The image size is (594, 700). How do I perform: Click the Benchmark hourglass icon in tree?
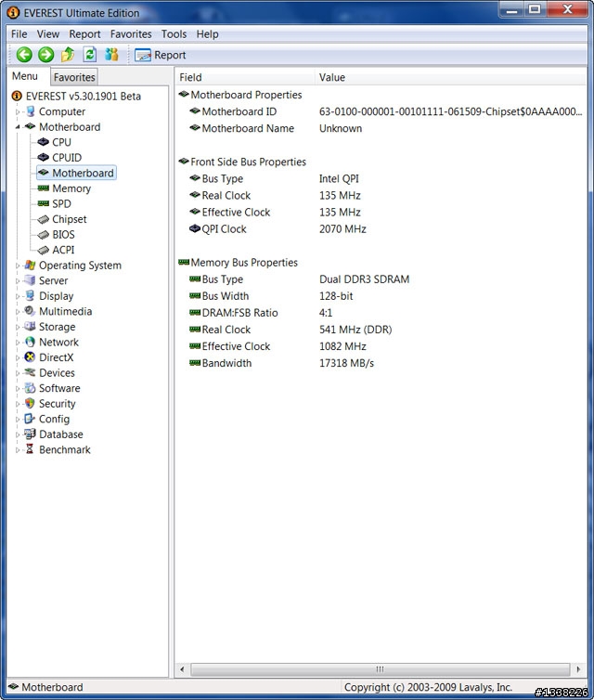tap(30, 449)
